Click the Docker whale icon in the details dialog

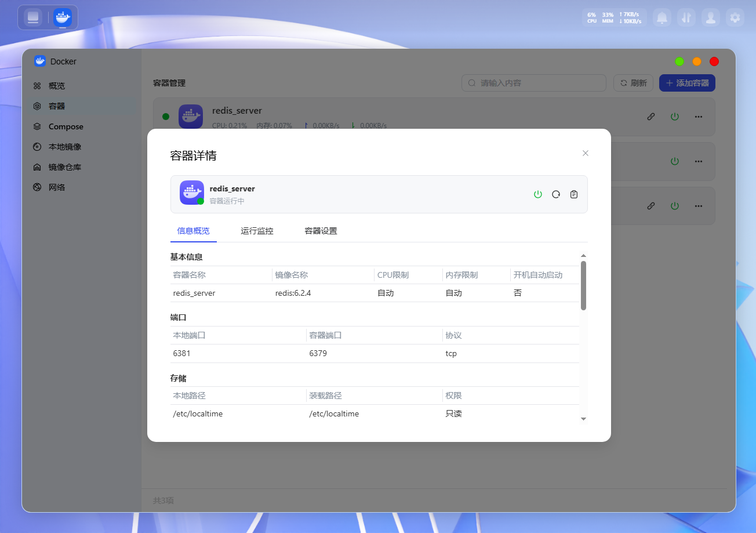pos(192,193)
